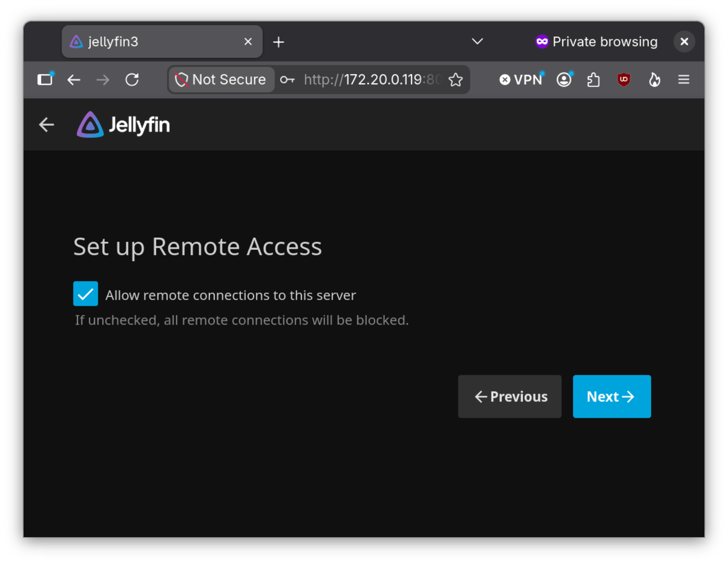Click the saved password key icon
This screenshot has width=728, height=563.
[x=287, y=80]
